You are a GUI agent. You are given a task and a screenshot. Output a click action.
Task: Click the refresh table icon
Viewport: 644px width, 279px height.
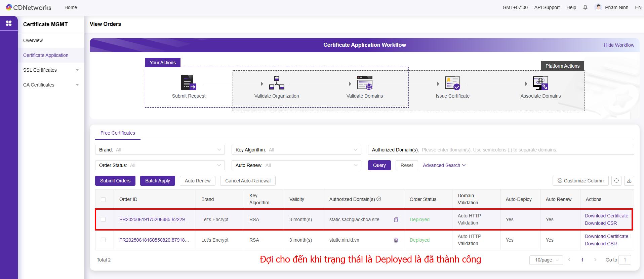tap(616, 181)
